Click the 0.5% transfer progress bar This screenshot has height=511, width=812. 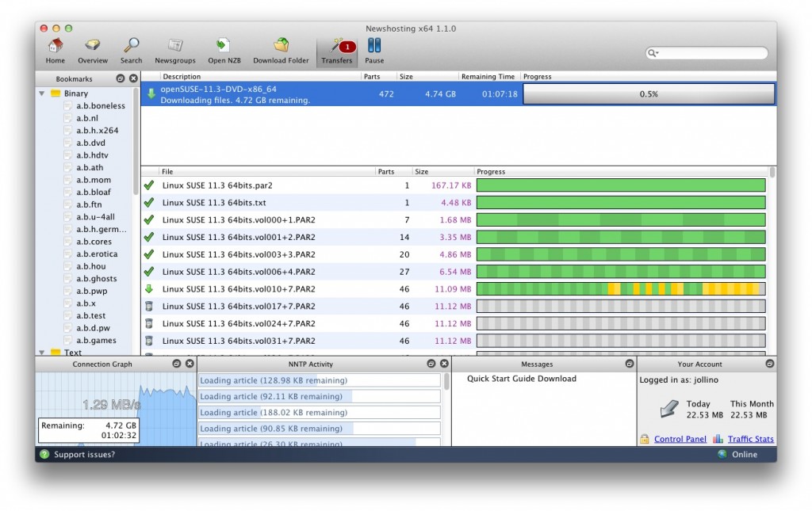649,94
